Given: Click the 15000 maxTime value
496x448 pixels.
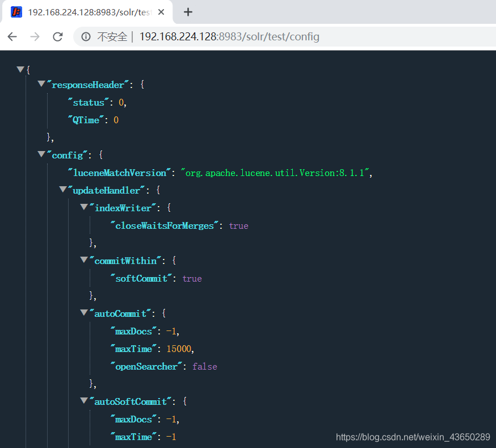Looking at the screenshot, I should pos(179,349).
